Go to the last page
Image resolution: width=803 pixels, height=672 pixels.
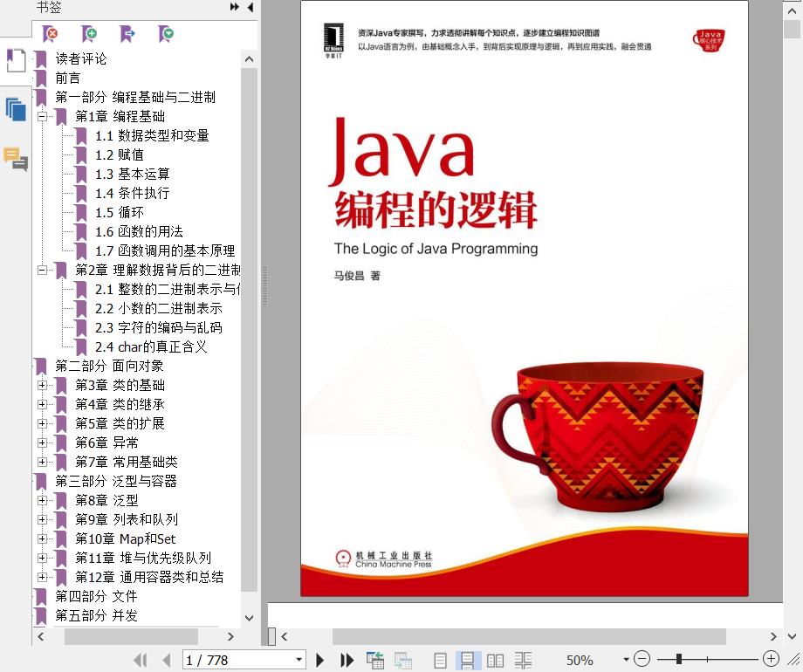347,661
